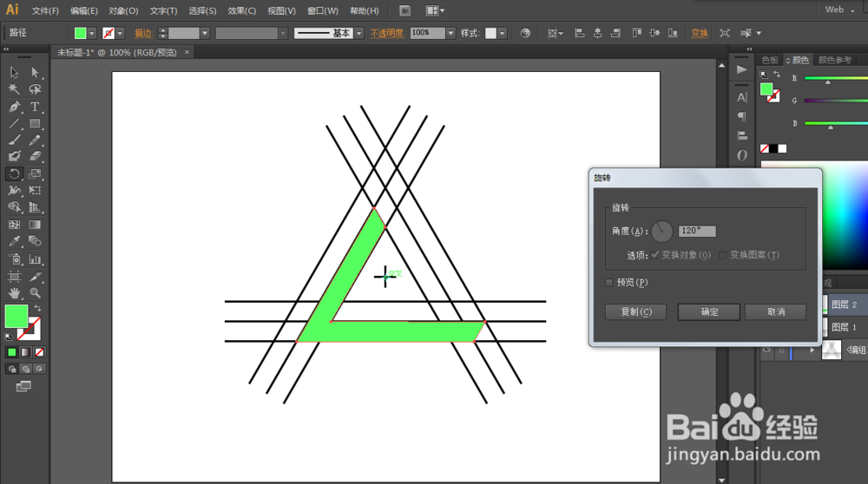
Task: Select the Hand tool
Action: (15, 292)
